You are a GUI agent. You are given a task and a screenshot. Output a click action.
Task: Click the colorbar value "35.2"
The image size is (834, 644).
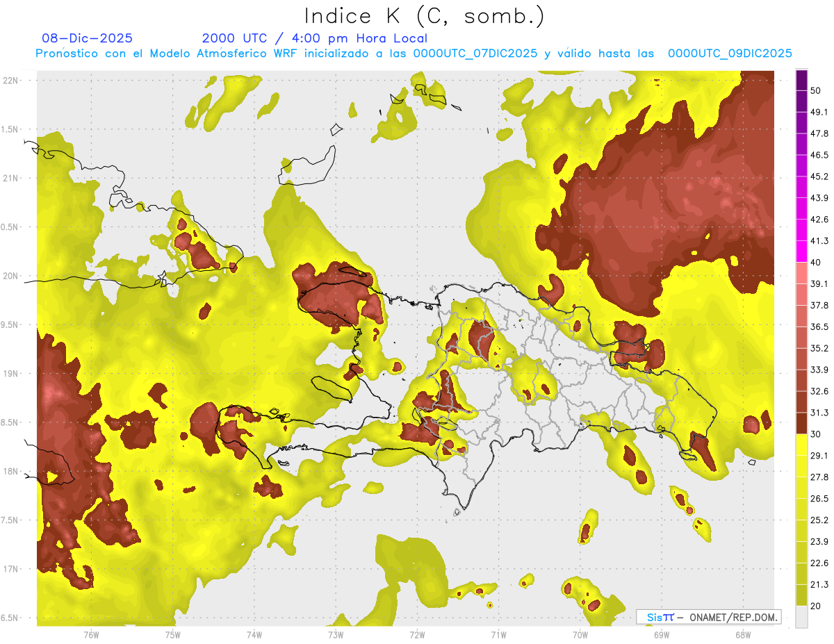click(x=819, y=348)
